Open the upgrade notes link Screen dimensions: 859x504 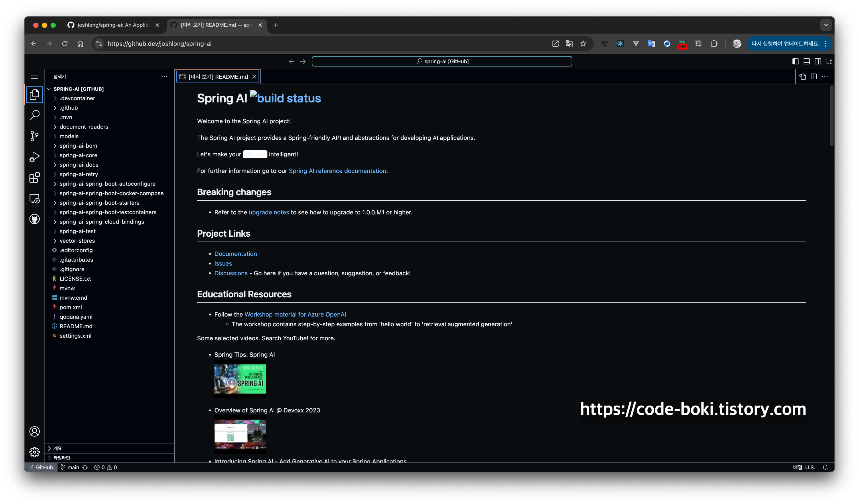click(269, 212)
